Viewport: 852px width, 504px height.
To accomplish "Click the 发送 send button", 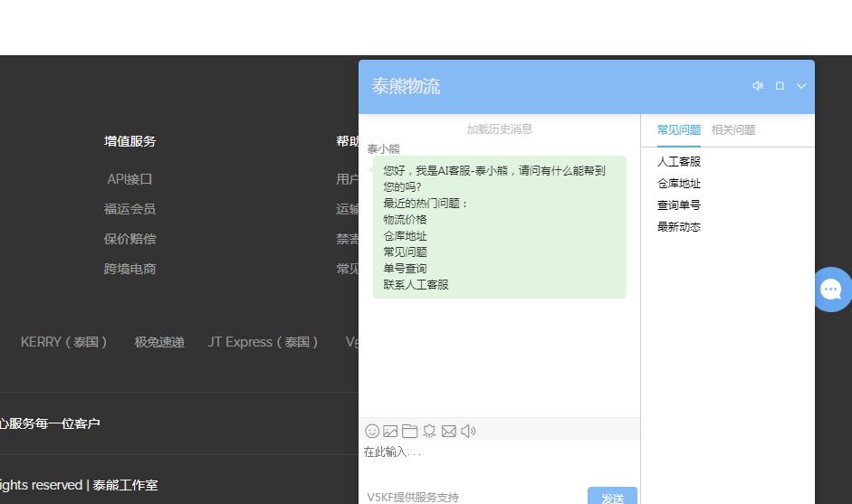I will click(612, 496).
